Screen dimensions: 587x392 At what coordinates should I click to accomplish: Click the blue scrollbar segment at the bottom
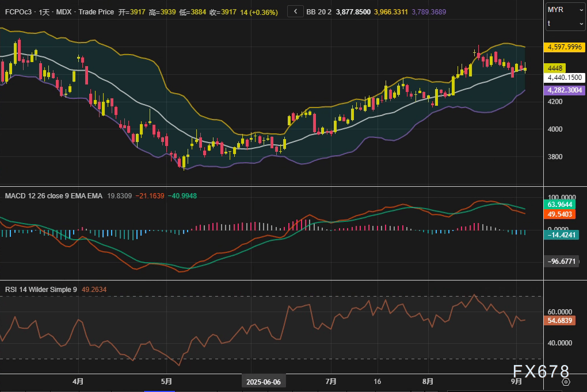(159, 390)
